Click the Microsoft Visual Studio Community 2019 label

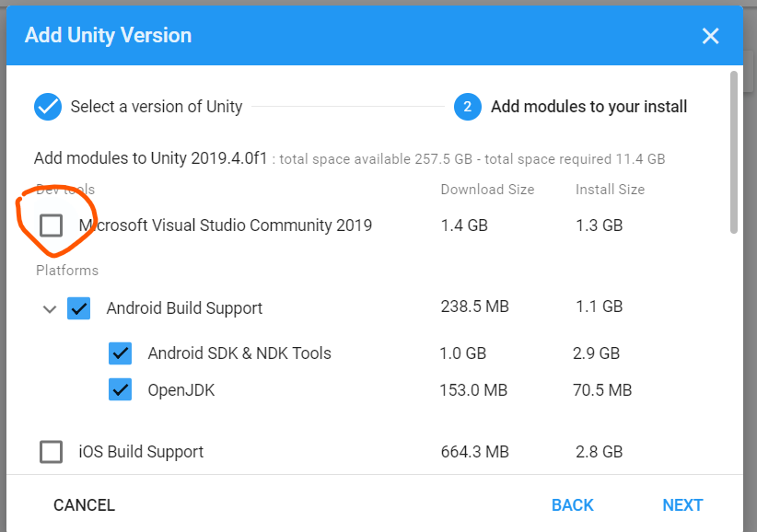[225, 225]
